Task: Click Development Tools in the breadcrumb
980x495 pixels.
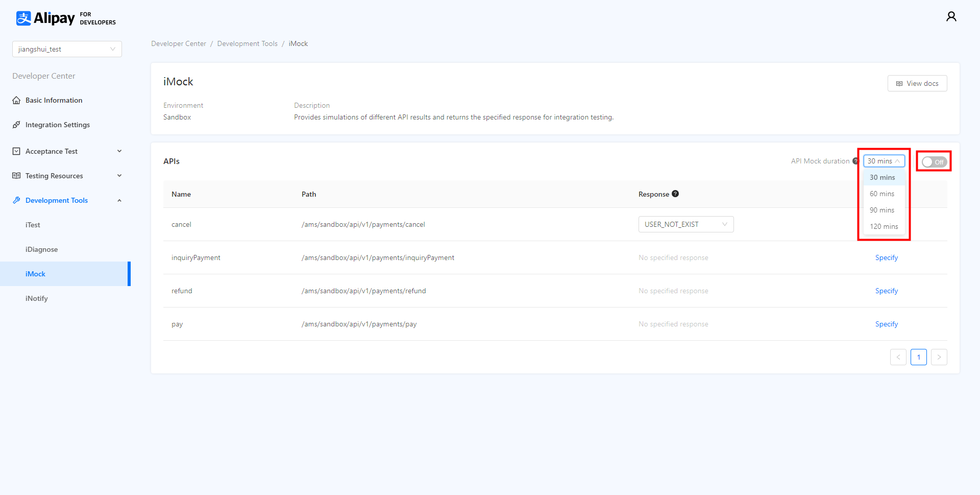Action: click(x=247, y=43)
